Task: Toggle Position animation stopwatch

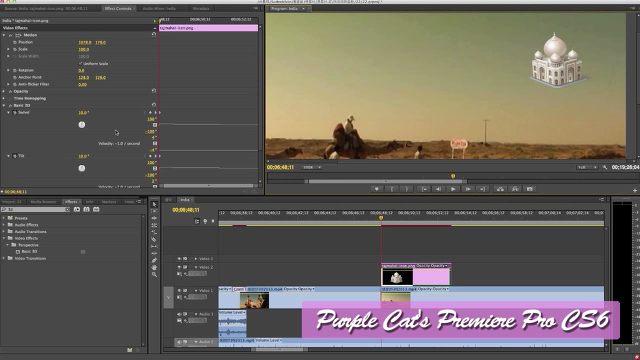Action: (15, 42)
